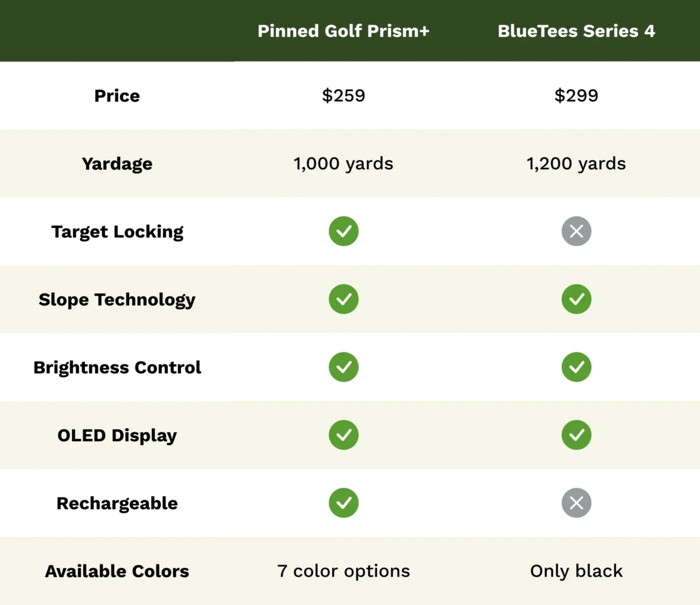The height and width of the screenshot is (605, 700).
Task: Click BlueTees Series 4 Target Locking X icon
Action: [576, 231]
